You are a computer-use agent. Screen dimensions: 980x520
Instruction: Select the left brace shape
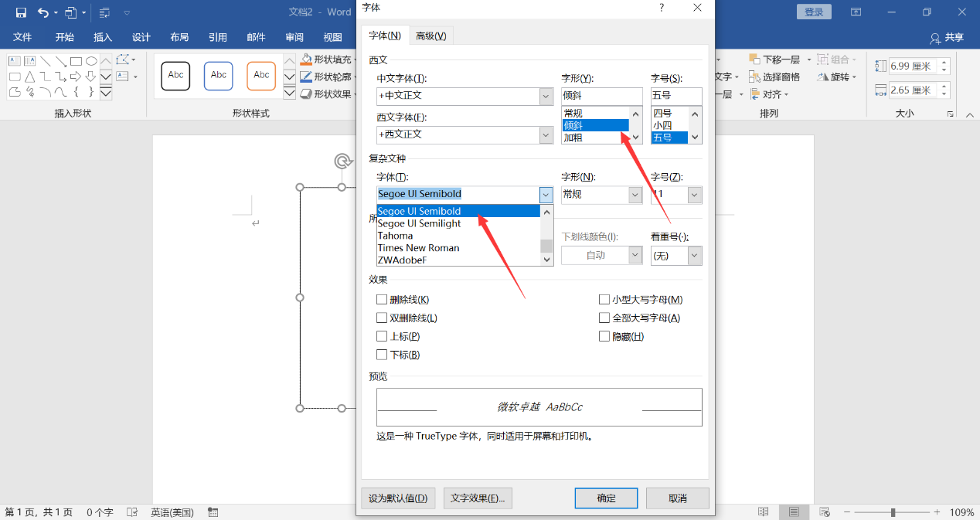[76, 92]
